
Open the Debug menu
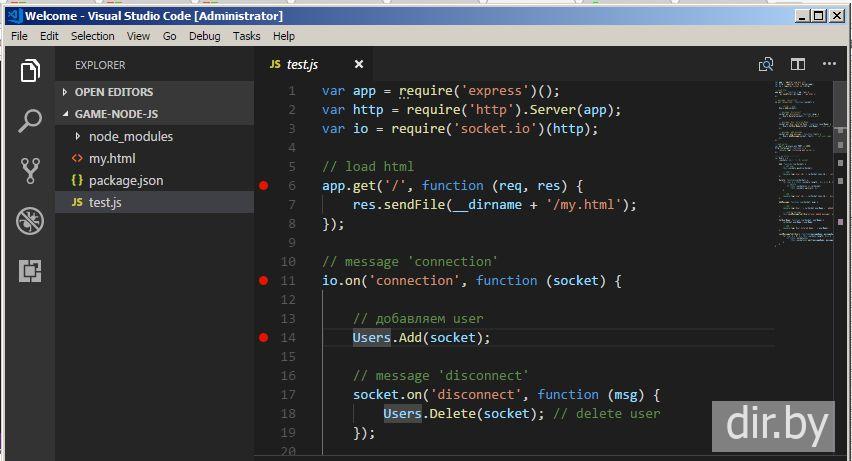coord(204,36)
